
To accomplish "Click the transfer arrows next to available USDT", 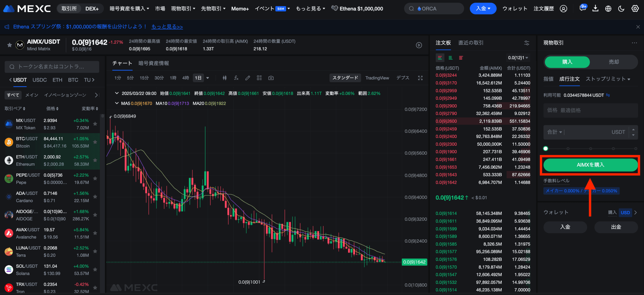I will [608, 95].
